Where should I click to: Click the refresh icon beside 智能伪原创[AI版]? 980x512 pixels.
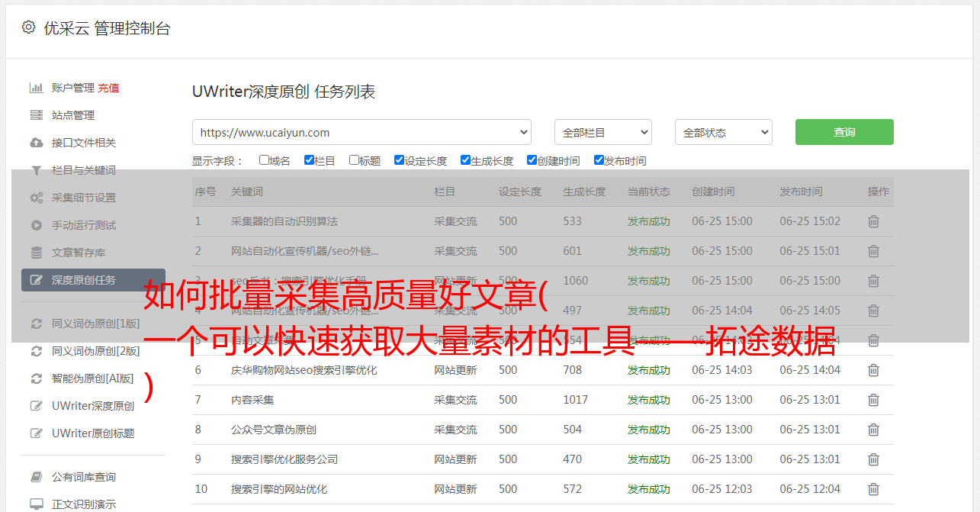tap(36, 378)
